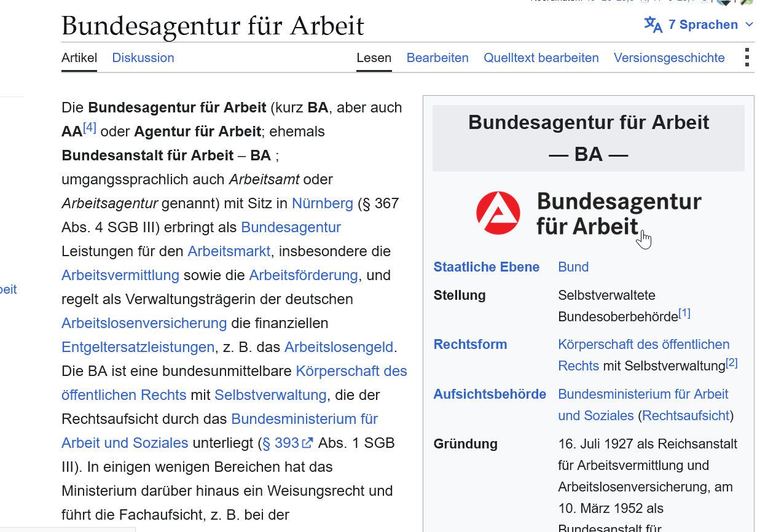Open footnote [2] after Selbstverwaltung in infobox
The image size is (784, 532).
tap(732, 362)
